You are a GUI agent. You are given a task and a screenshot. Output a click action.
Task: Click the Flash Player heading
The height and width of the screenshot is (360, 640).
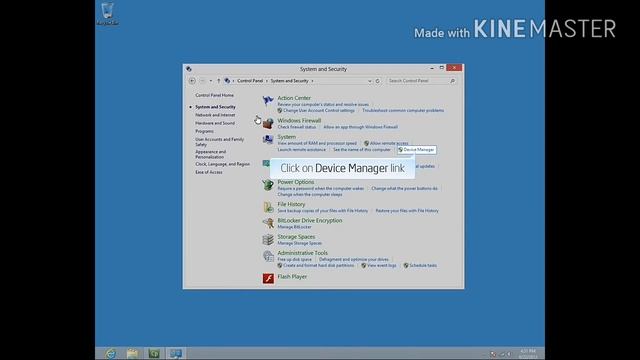292,277
